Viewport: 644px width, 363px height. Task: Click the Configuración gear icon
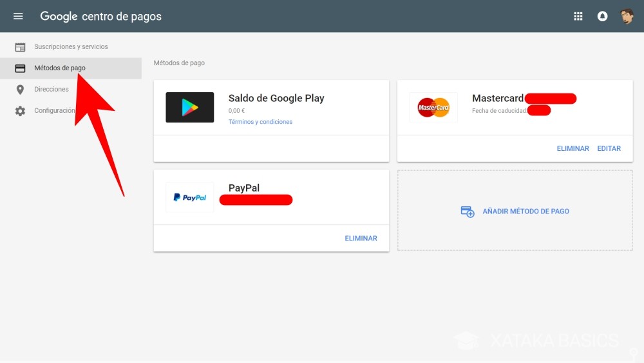coord(21,111)
